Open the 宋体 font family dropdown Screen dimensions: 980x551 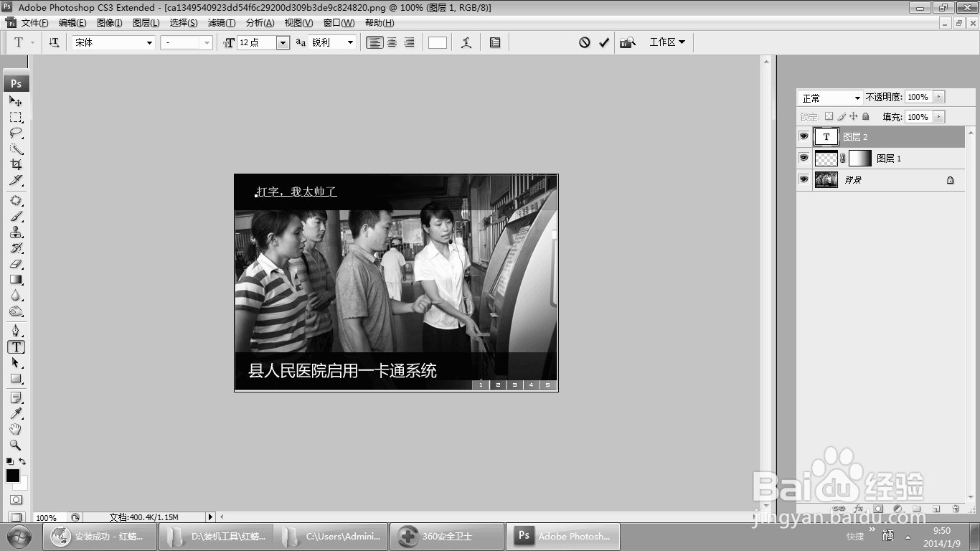[x=149, y=42]
